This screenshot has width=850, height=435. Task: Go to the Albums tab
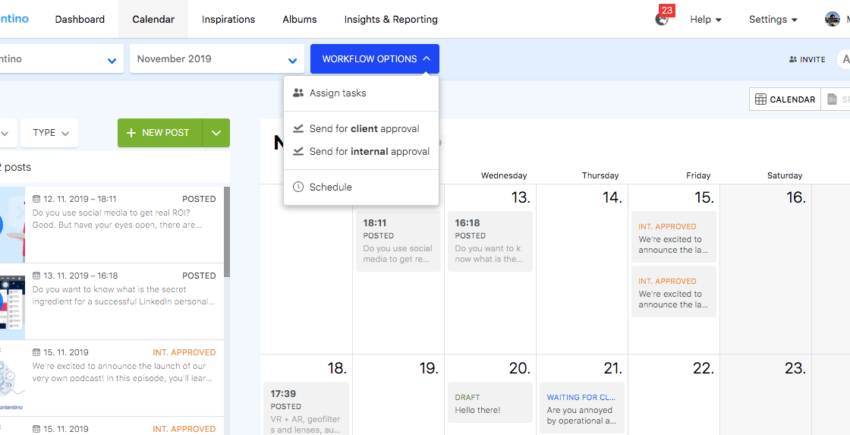[x=299, y=19]
